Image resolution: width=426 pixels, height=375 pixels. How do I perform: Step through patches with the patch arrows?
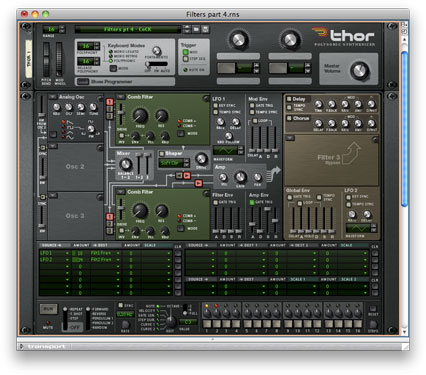point(187,29)
